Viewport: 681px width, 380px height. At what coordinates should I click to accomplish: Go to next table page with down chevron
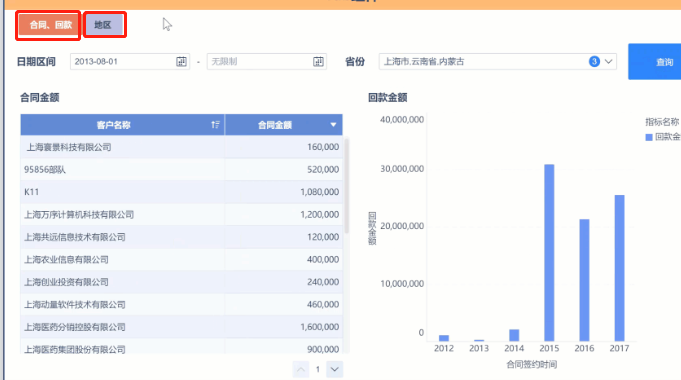point(334,370)
